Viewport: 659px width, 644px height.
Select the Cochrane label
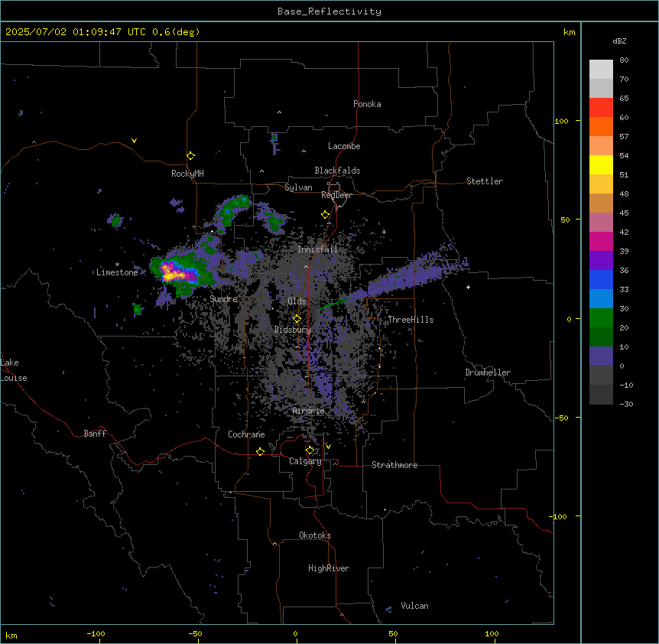(x=246, y=434)
